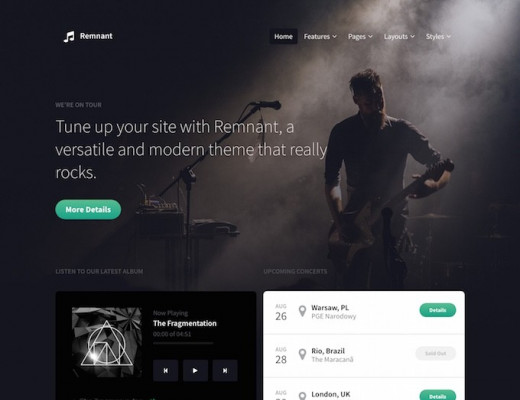Click the London location pin icon

point(302,396)
